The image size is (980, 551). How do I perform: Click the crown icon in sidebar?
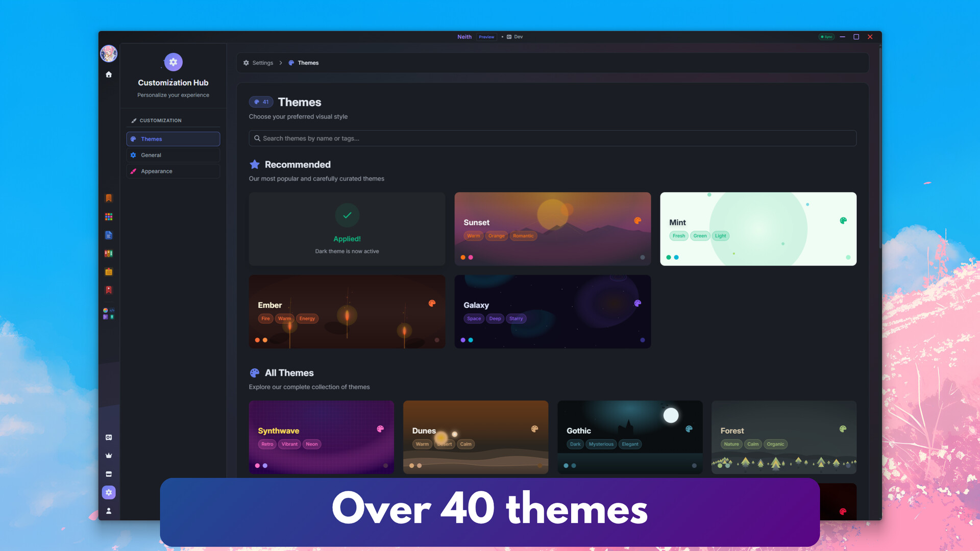coord(109,456)
